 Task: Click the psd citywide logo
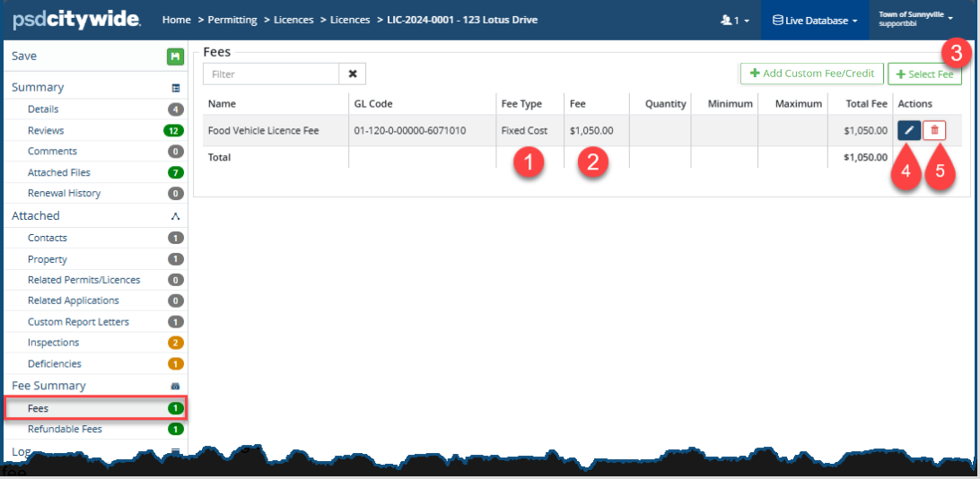[x=77, y=20]
